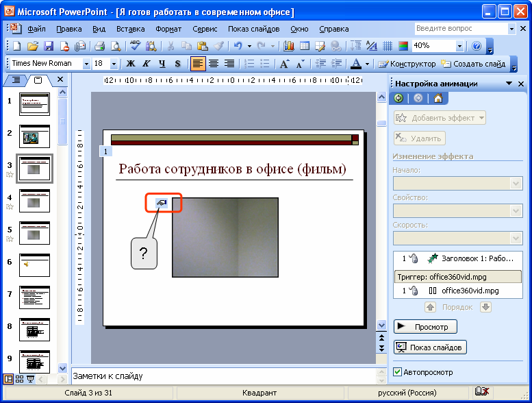Click the Copy icon
The width and height of the screenshot is (532, 403).
click(x=186, y=46)
